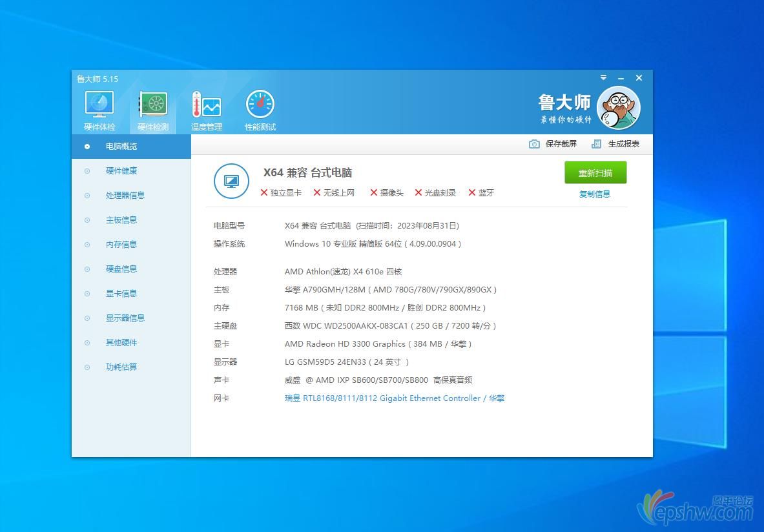Viewport: 764px width, 532px height.
Task: Click camera icon for 保存截屏
Action: [535, 144]
